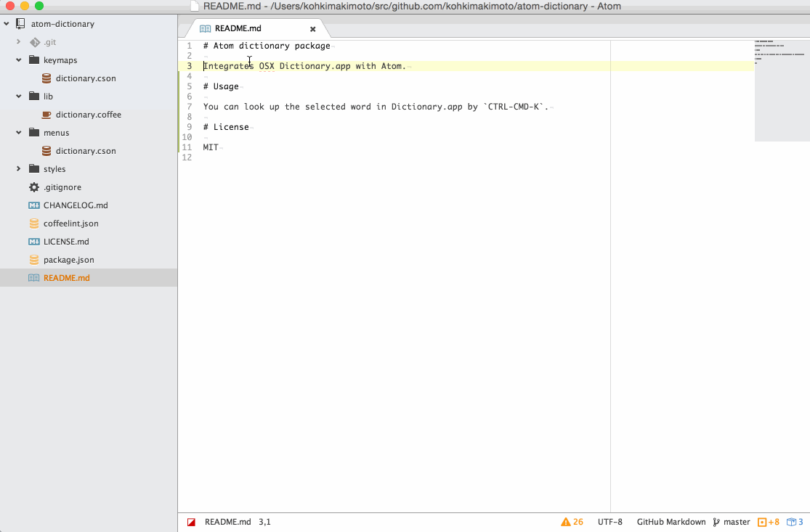Viewport: 810px width, 532px height.
Task: Open the GitHub Markdown grammar selector
Action: (671, 522)
